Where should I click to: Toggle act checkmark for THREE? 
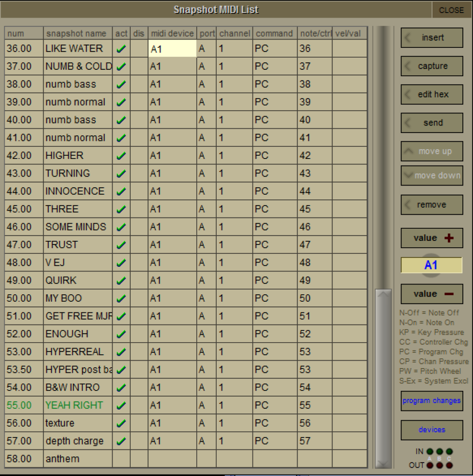[x=121, y=209]
